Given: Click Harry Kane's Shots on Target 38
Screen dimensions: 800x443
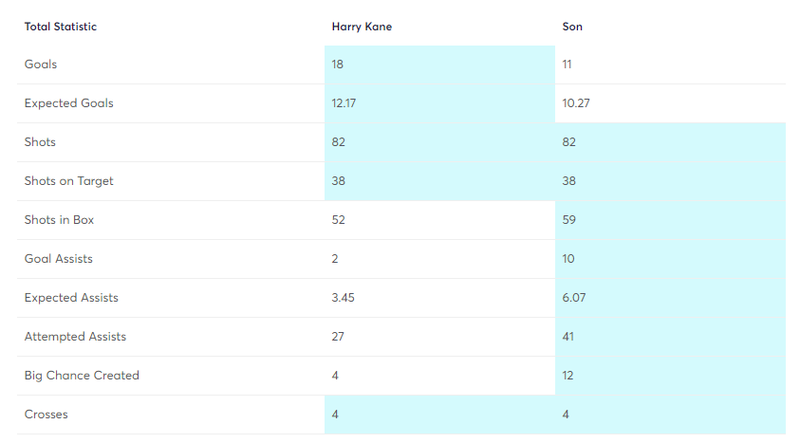Looking at the screenshot, I should coord(338,181).
